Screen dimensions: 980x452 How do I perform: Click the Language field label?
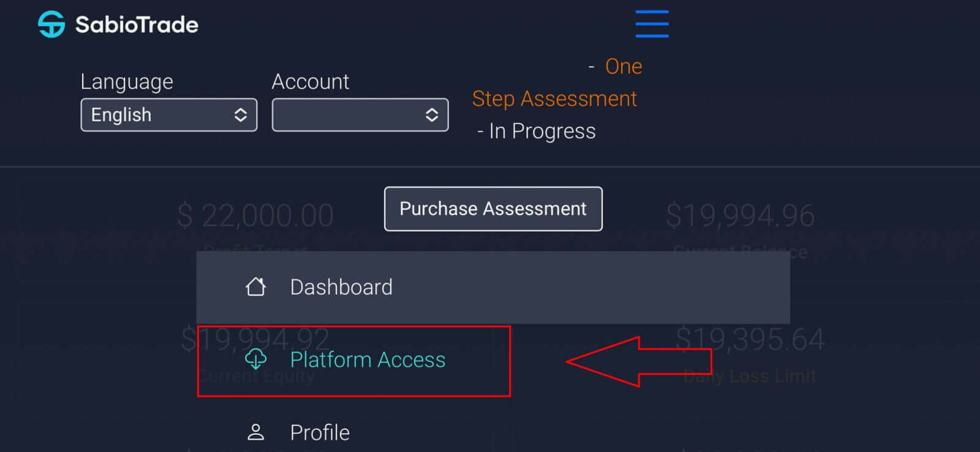tap(126, 81)
